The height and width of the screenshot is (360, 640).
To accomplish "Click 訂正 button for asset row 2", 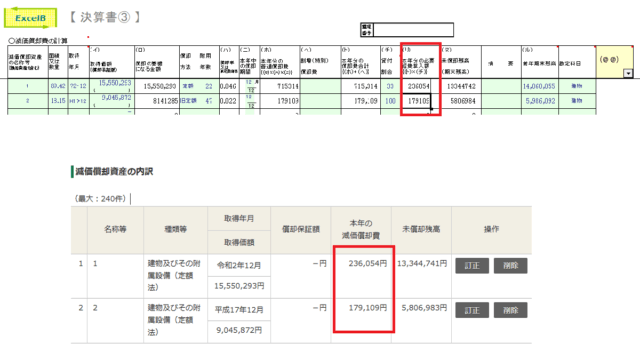I will tap(472, 310).
